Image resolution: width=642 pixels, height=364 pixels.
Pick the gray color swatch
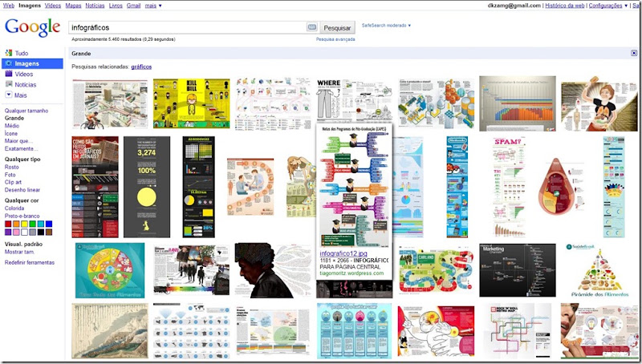tap(32, 232)
